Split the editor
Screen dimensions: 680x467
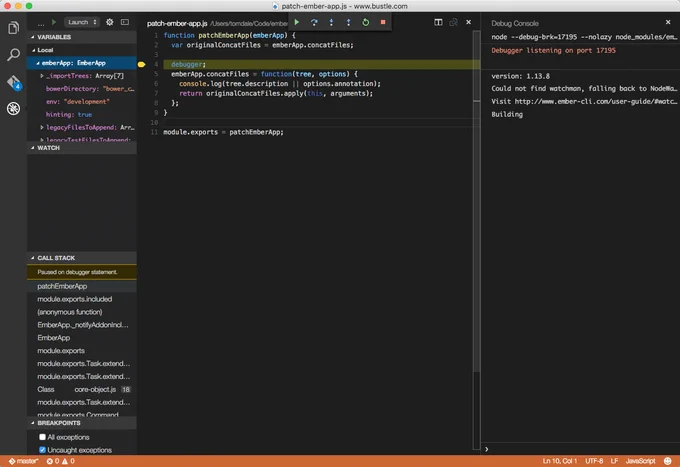438,22
